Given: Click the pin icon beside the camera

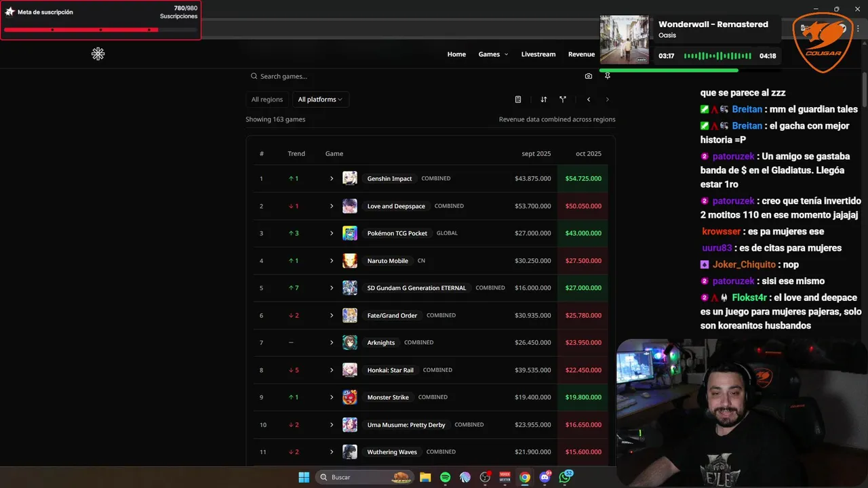Looking at the screenshot, I should [608, 77].
